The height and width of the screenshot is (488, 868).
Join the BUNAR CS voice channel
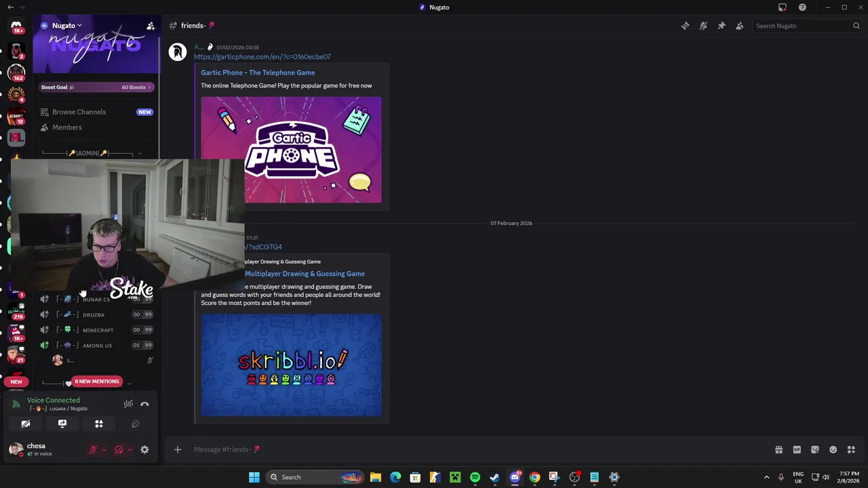pos(96,299)
